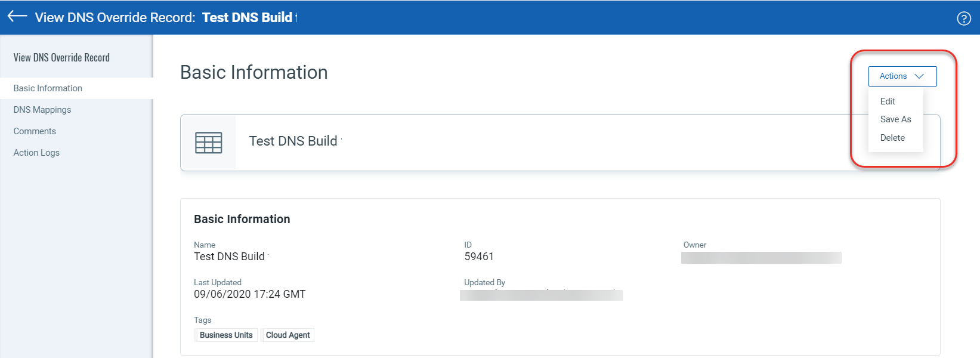
Task: Click the Business Units tag
Action: click(x=226, y=335)
